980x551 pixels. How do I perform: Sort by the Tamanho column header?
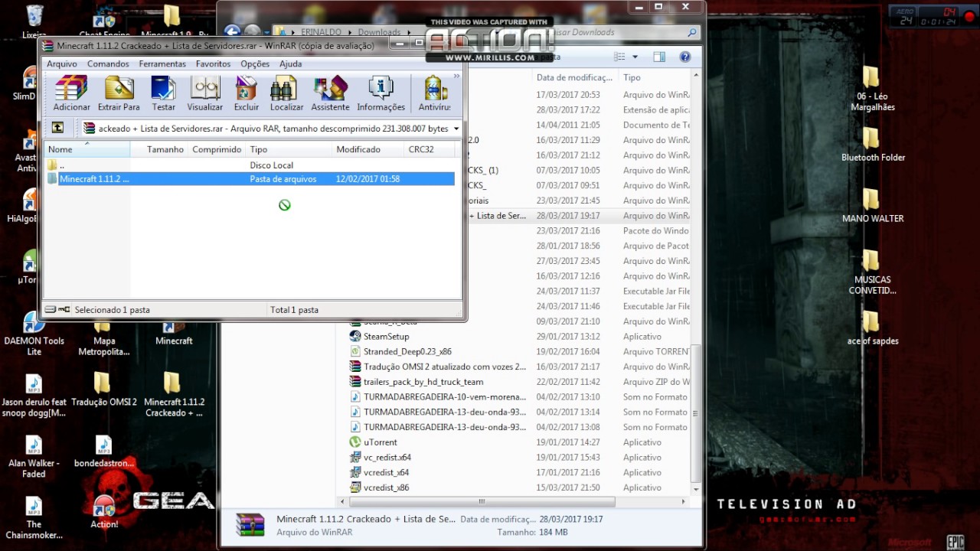coord(160,149)
